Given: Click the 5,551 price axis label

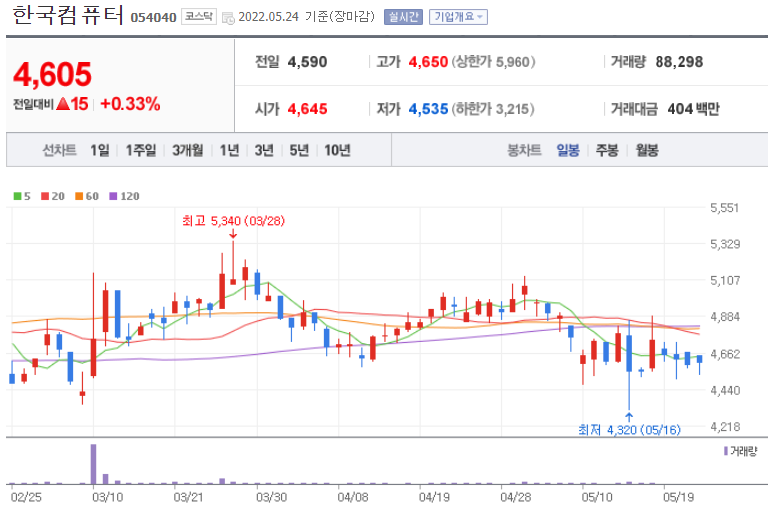Looking at the screenshot, I should tap(724, 208).
